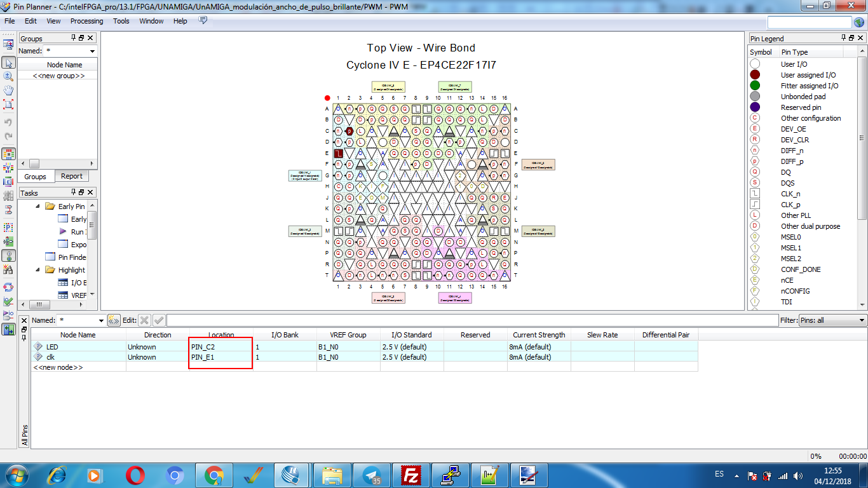Screen dimensions: 868x488
Task: Toggle the green arrows button at toolbar bottom
Action: 9,329
